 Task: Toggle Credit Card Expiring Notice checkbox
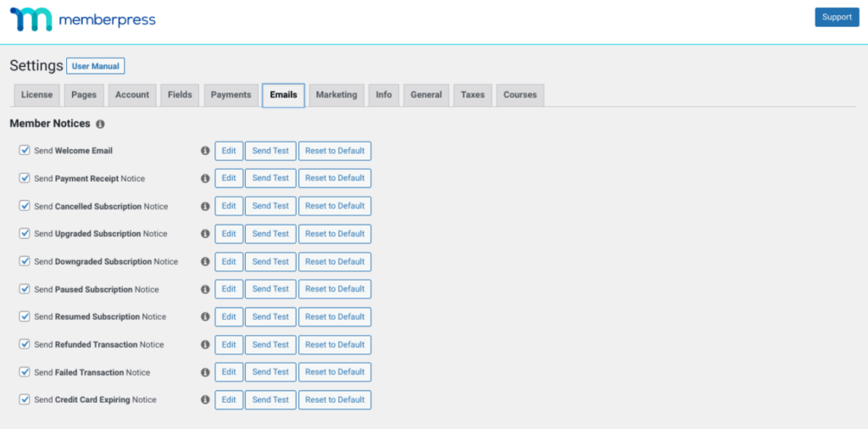tap(25, 399)
